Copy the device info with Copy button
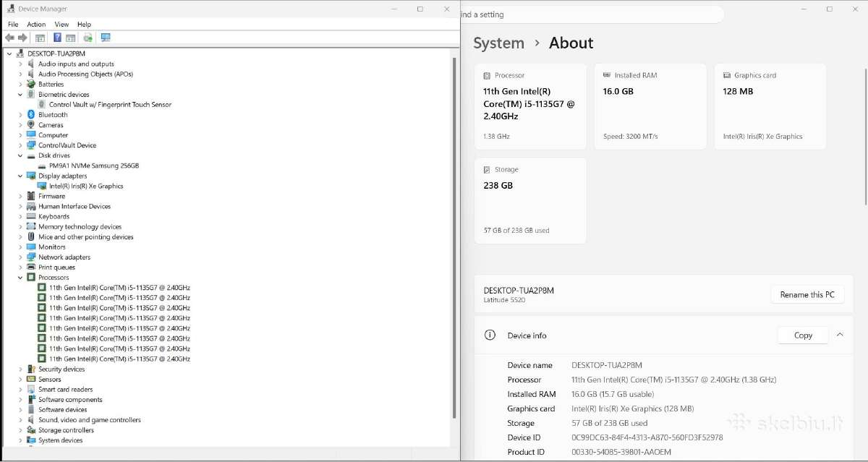 click(803, 335)
